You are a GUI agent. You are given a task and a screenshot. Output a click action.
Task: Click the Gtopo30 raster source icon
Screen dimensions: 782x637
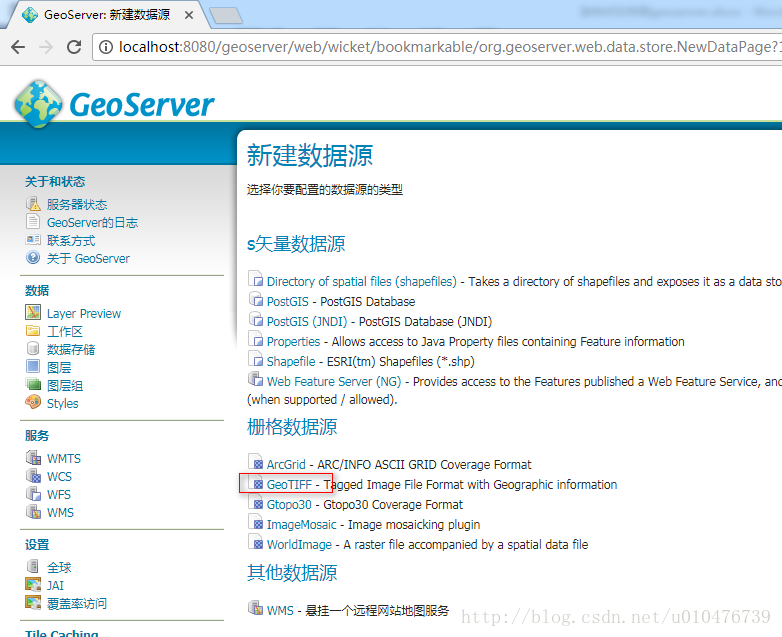(255, 502)
